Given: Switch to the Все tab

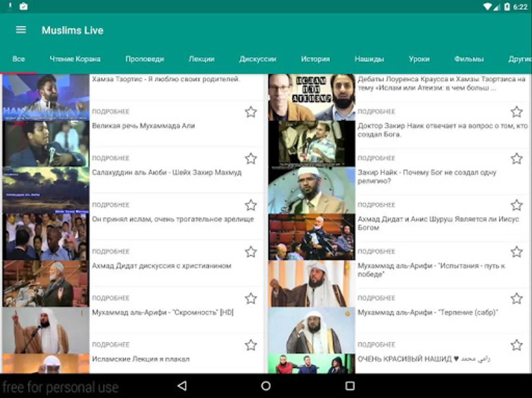Looking at the screenshot, I should pyautogui.click(x=19, y=59).
